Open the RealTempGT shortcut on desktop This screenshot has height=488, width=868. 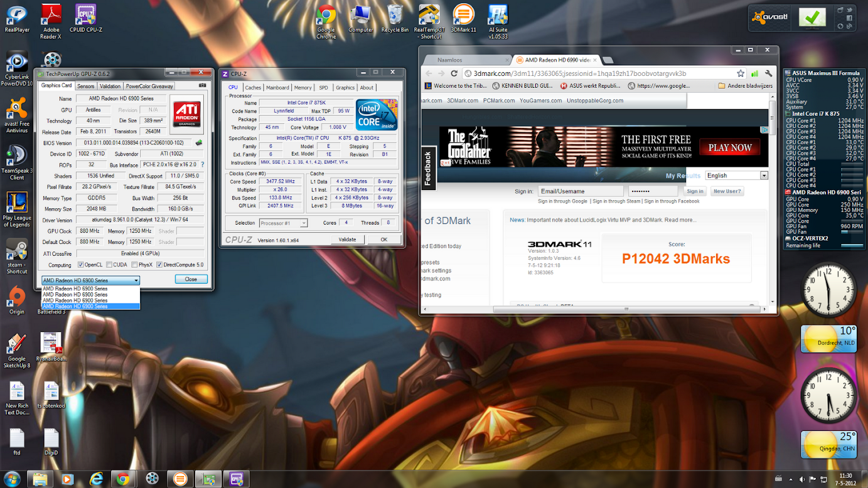[429, 21]
